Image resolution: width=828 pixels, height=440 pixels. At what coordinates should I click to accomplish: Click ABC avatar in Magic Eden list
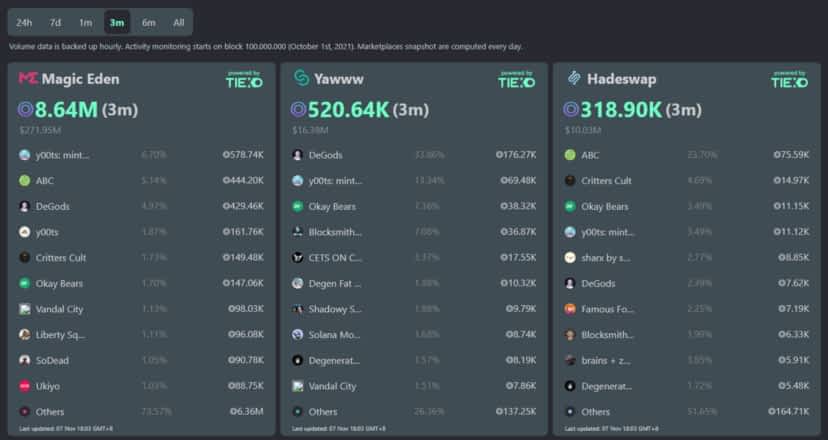click(x=25, y=181)
